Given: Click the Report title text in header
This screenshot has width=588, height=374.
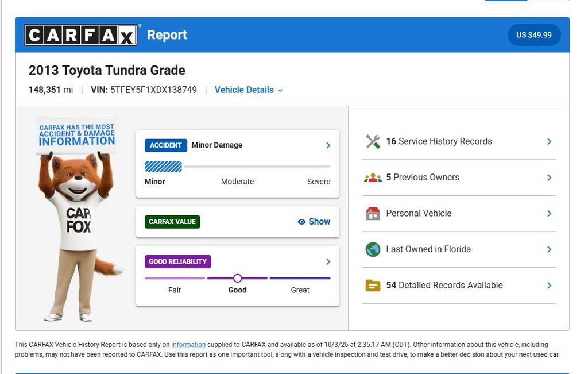Looking at the screenshot, I should [167, 35].
